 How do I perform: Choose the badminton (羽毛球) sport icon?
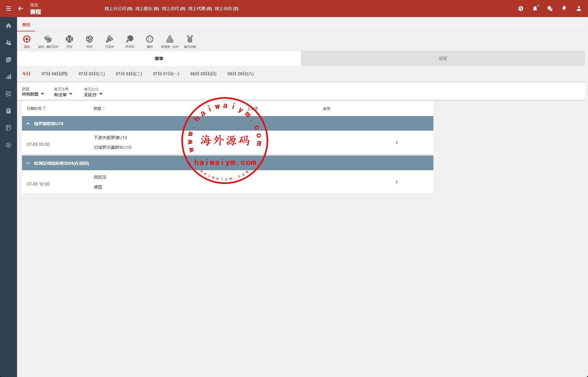click(110, 41)
